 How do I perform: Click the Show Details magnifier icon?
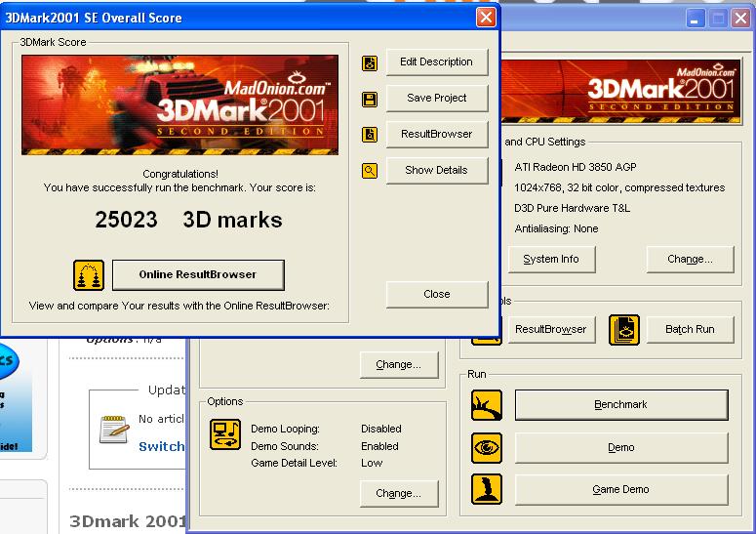370,170
